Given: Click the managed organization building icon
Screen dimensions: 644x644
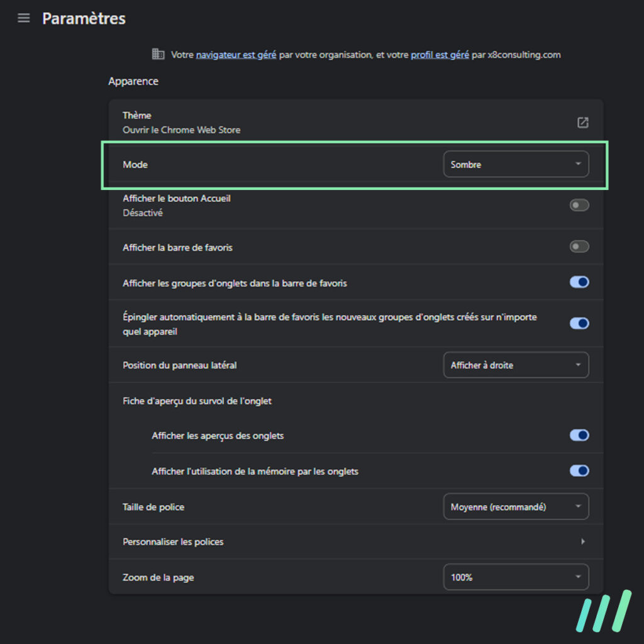Looking at the screenshot, I should pyautogui.click(x=158, y=54).
